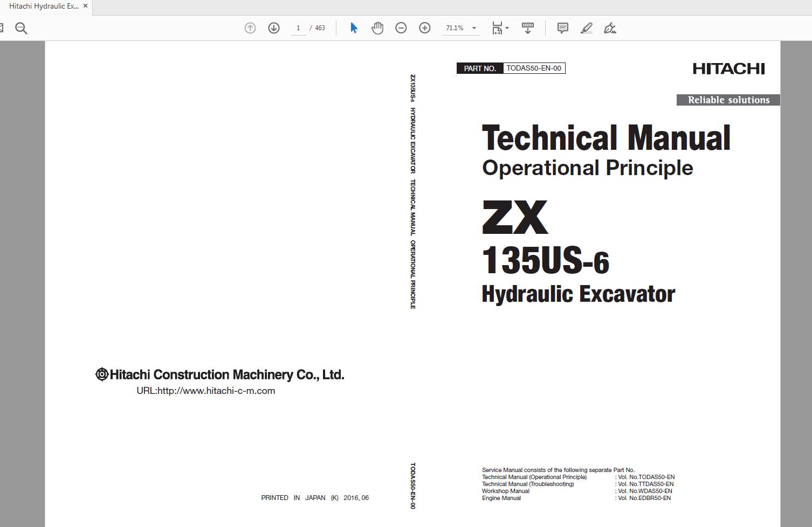Click the Reliable solutions banner

[728, 100]
